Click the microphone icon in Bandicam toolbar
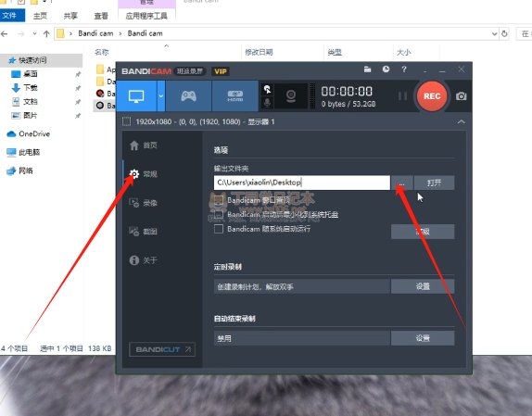 coord(267,103)
